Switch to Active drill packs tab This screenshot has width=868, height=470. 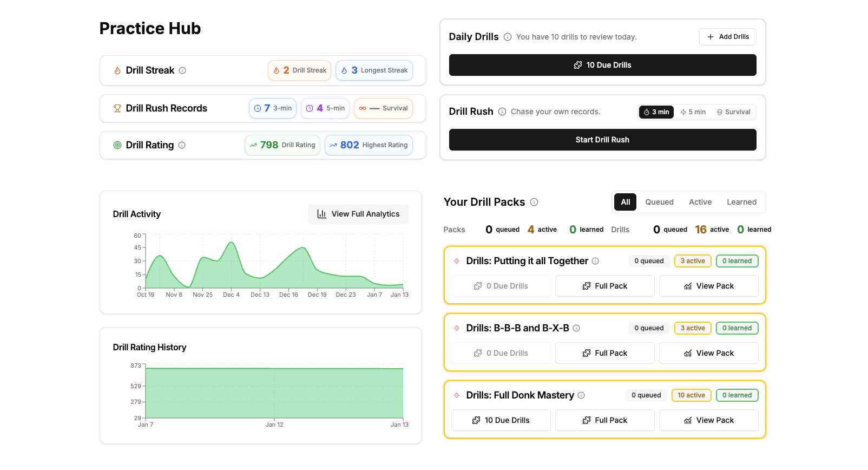tap(700, 202)
